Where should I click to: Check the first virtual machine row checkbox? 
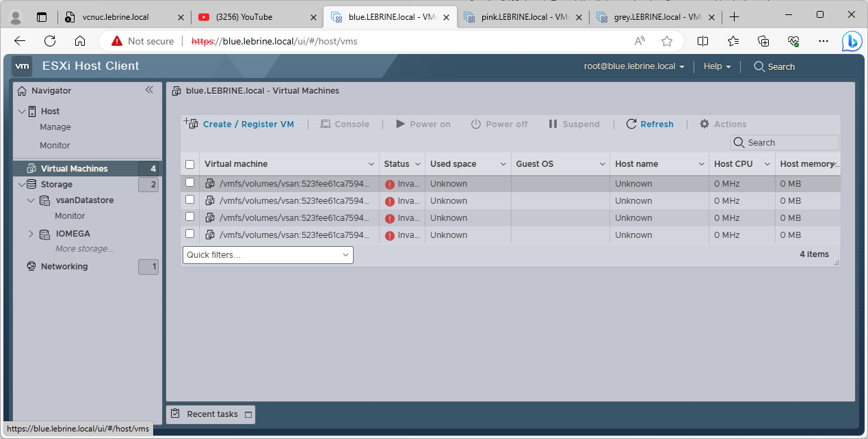190,183
